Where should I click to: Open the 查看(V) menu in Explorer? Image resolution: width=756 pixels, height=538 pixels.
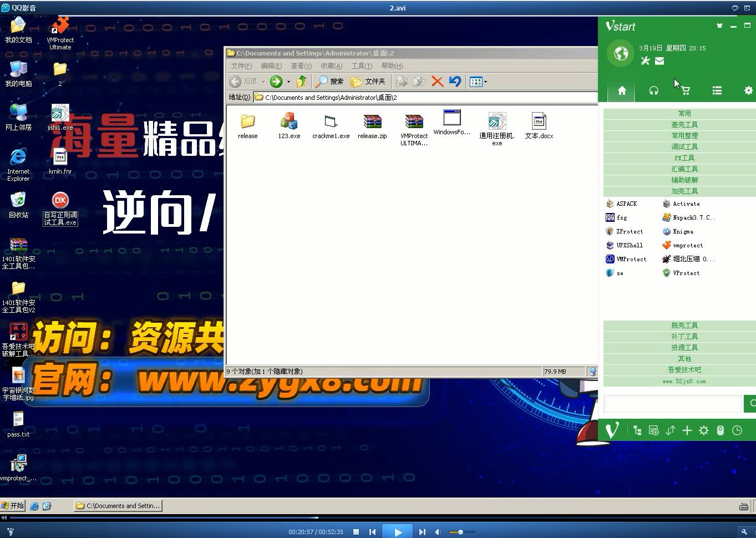click(301, 66)
